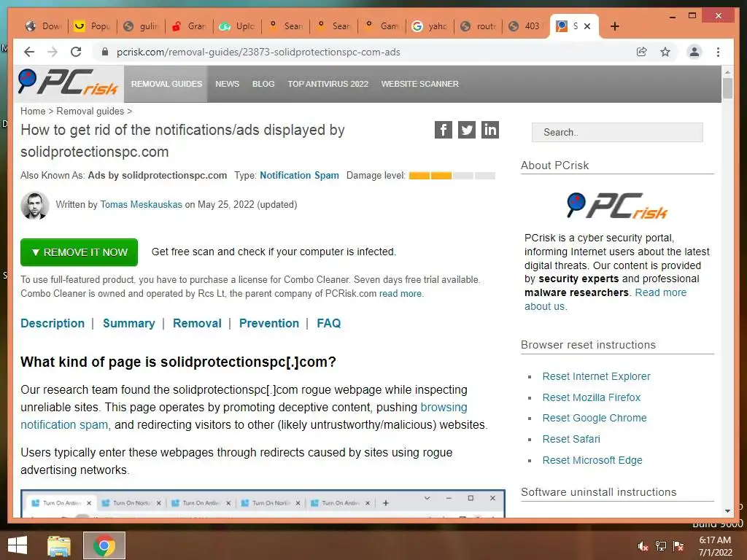747x560 pixels.
Task: Click the page scrollbar down arrow
Action: click(x=727, y=511)
